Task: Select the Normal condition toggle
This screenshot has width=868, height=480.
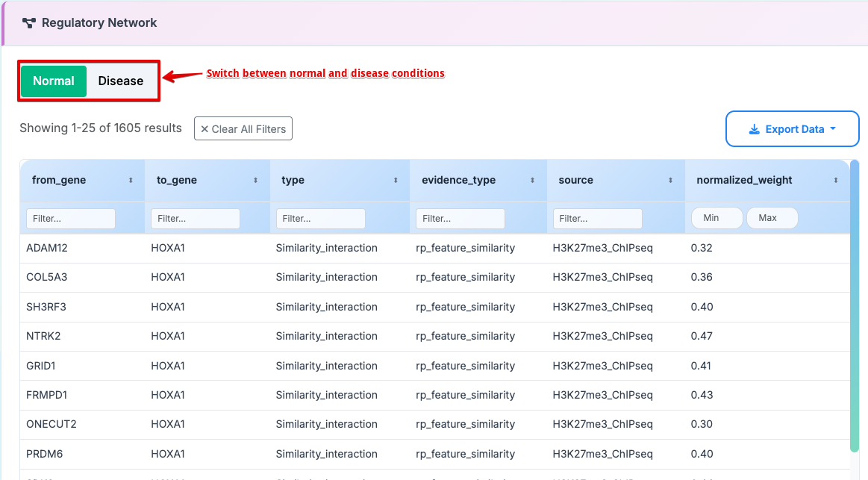Action: click(54, 81)
